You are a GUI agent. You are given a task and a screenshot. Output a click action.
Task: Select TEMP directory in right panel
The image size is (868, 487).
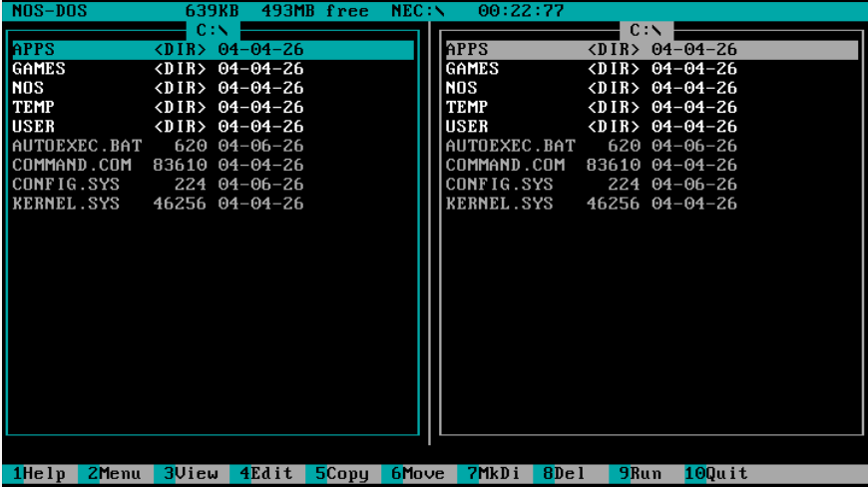pos(652,108)
